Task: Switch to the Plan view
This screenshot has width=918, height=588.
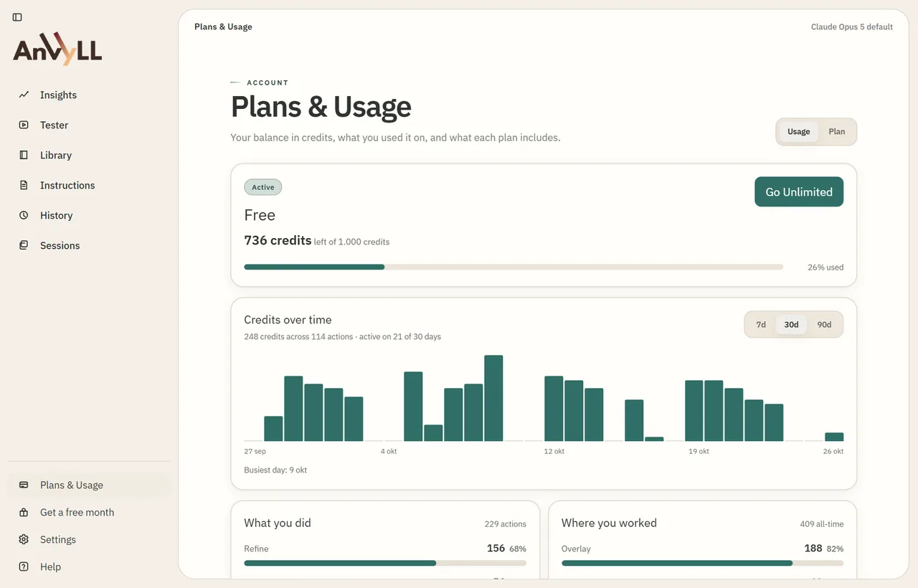Action: [x=836, y=132]
